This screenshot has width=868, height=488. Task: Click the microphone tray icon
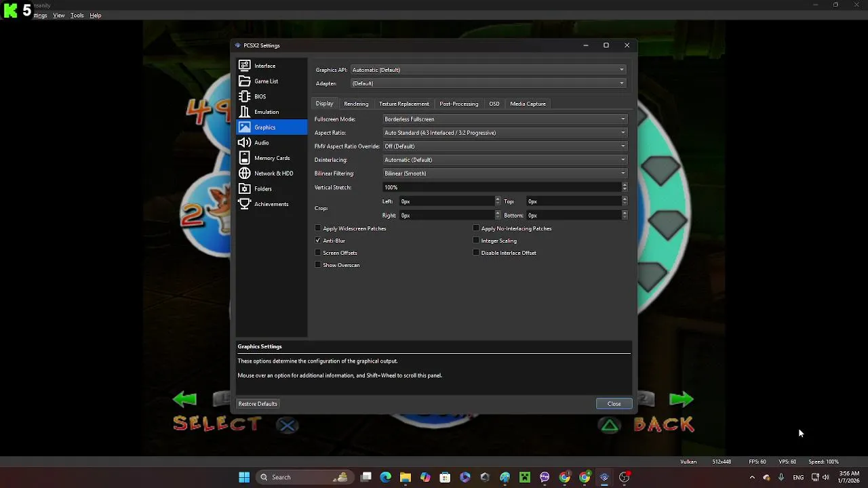pyautogui.click(x=781, y=477)
